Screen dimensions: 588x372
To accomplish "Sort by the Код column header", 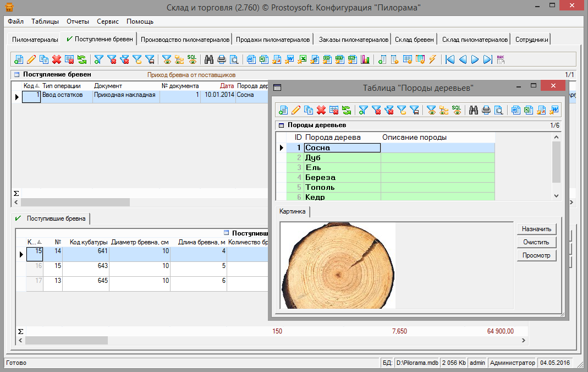I will pyautogui.click(x=29, y=86).
